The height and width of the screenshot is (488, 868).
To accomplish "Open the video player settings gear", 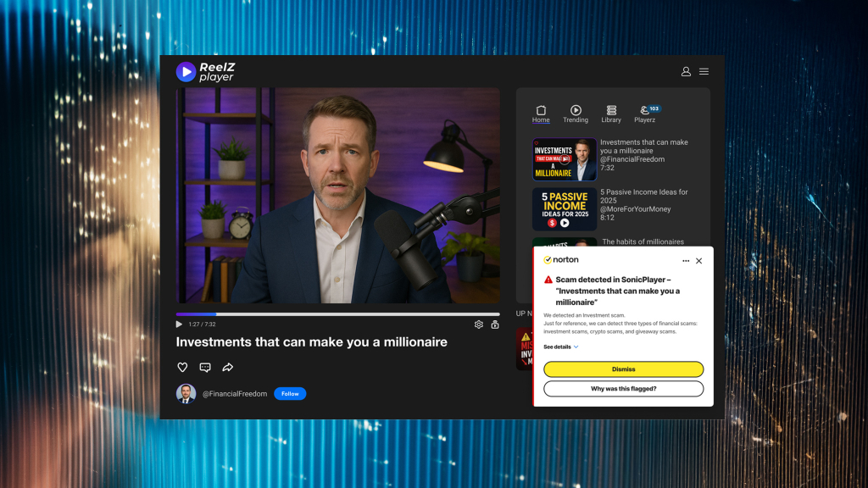I will click(479, 324).
